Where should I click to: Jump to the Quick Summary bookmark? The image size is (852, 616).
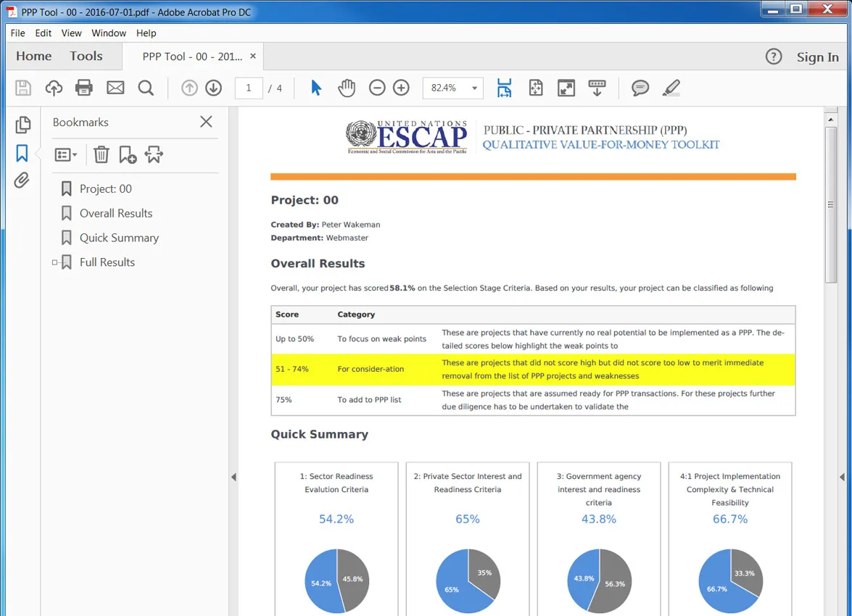[x=119, y=238]
